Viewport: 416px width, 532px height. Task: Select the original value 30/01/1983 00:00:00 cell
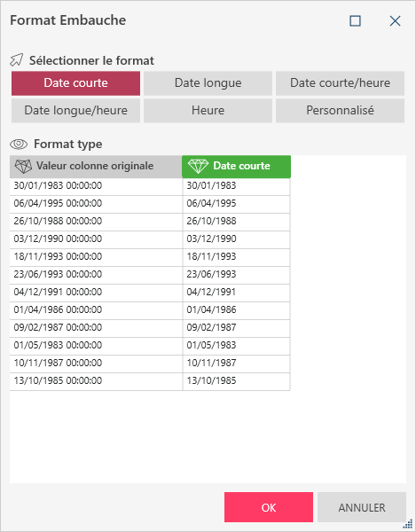point(96,186)
